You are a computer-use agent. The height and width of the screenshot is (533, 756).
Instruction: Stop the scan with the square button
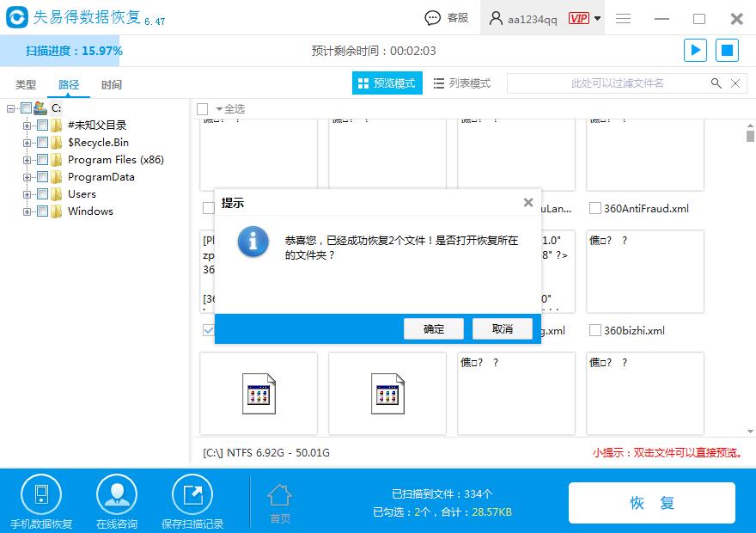coord(727,50)
